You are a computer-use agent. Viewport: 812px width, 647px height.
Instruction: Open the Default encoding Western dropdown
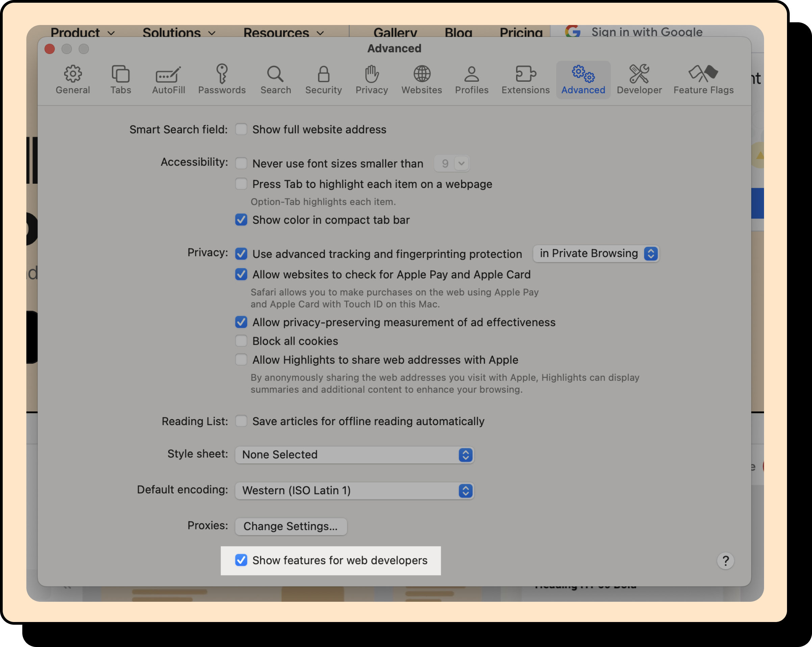354,490
